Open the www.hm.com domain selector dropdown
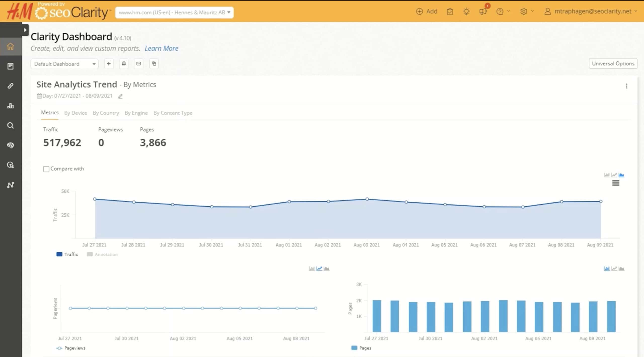Viewport: 644px width, 357px height. pyautogui.click(x=174, y=12)
